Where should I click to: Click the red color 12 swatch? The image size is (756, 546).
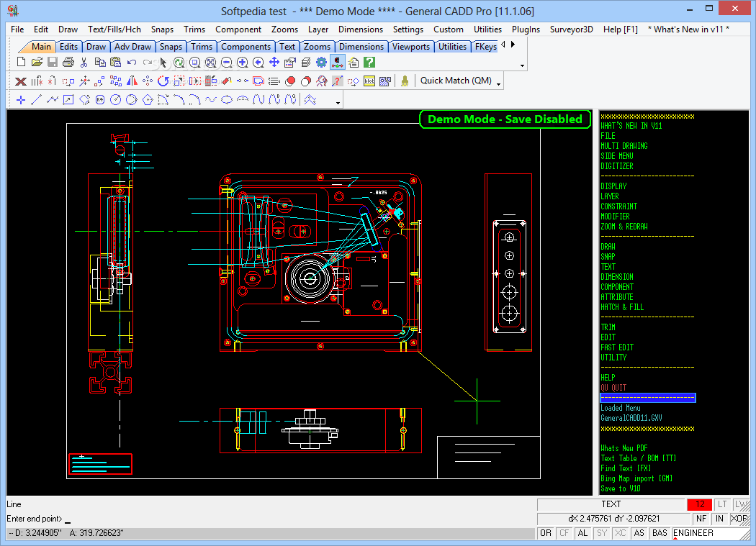tap(700, 504)
